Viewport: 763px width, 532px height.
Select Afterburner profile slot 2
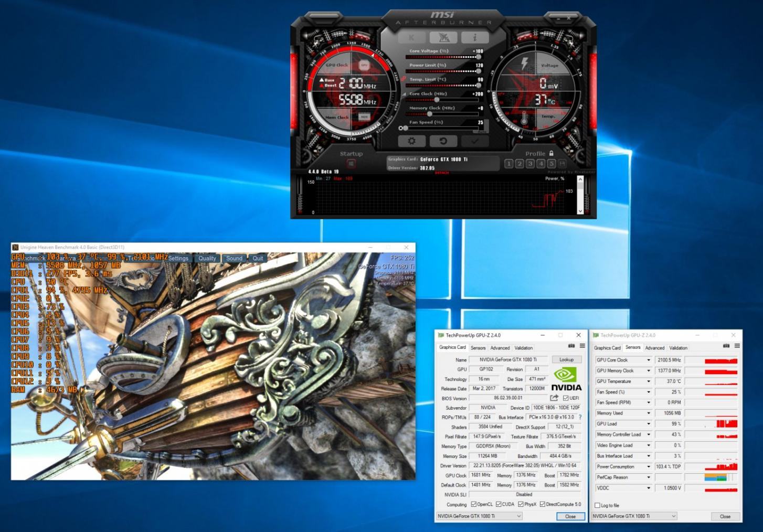click(520, 164)
